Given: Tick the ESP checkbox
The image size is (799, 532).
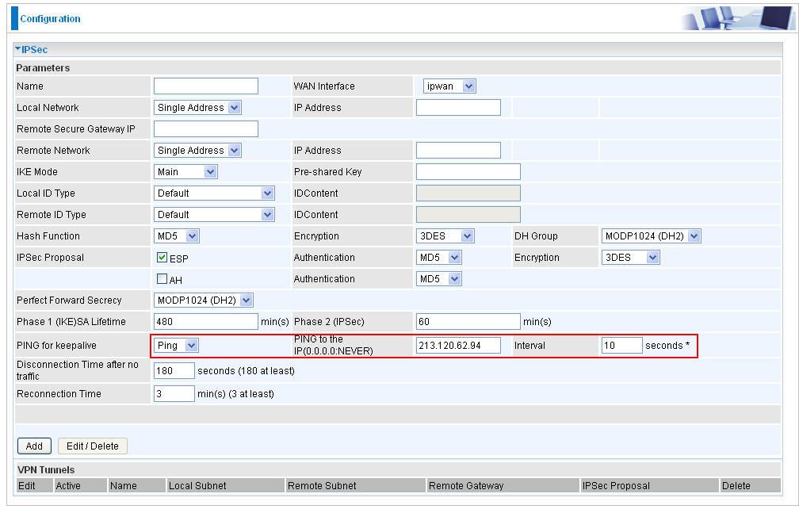Looking at the screenshot, I should click(x=162, y=258).
